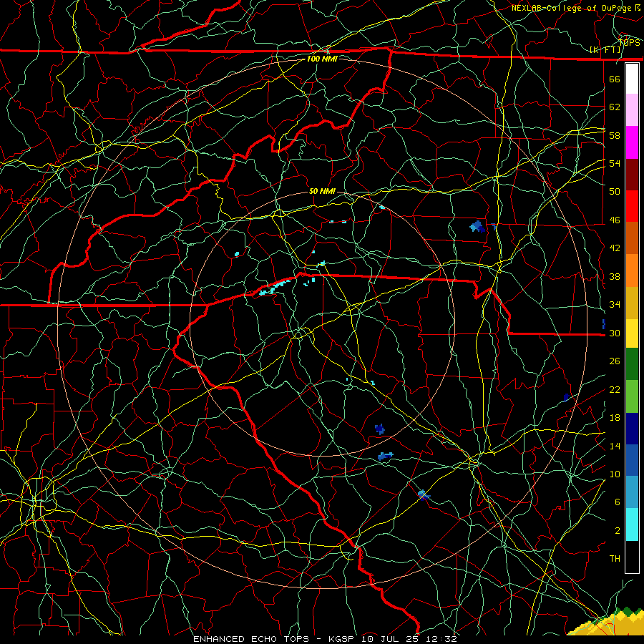This screenshot has width=644, height=644.
Task: Click the legend value '14'
Action: (615, 446)
